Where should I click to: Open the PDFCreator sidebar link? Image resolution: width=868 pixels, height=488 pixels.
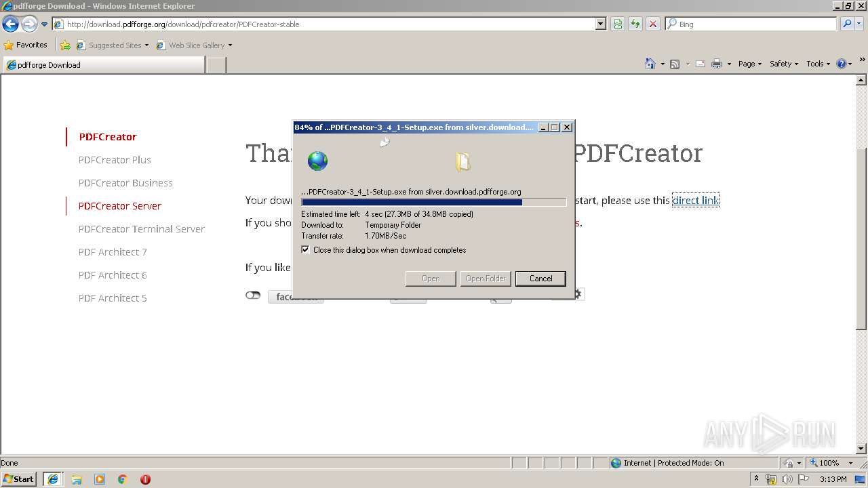108,137
